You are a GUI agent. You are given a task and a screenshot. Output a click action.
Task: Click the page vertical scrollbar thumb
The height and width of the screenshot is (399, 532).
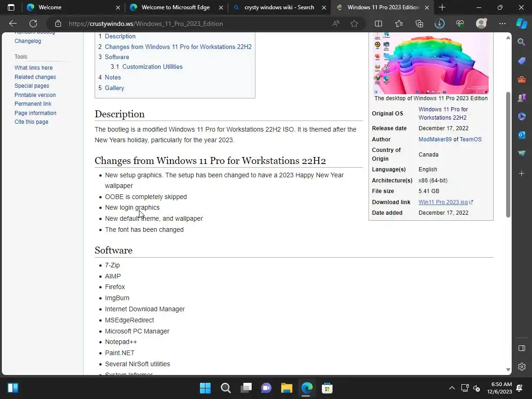click(508, 154)
